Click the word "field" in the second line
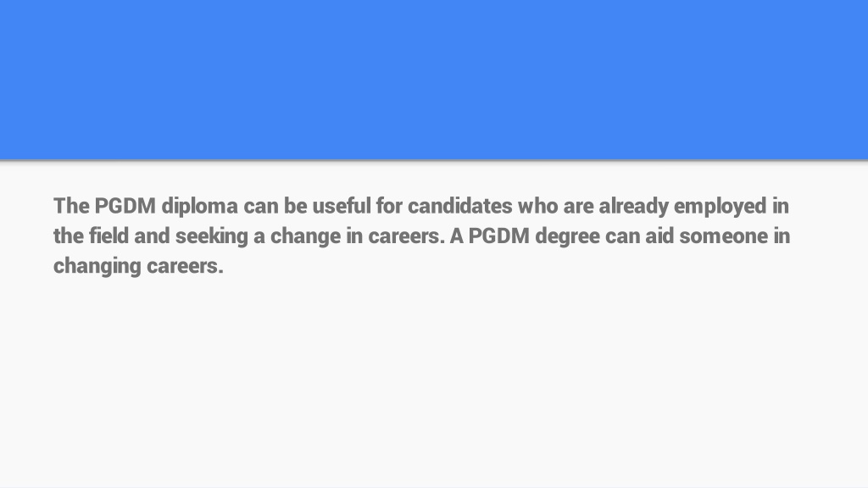 click(108, 236)
